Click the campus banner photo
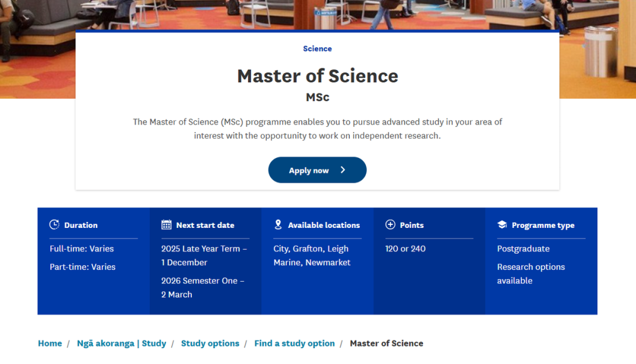The width and height of the screenshot is (636, 364). (595, 47)
